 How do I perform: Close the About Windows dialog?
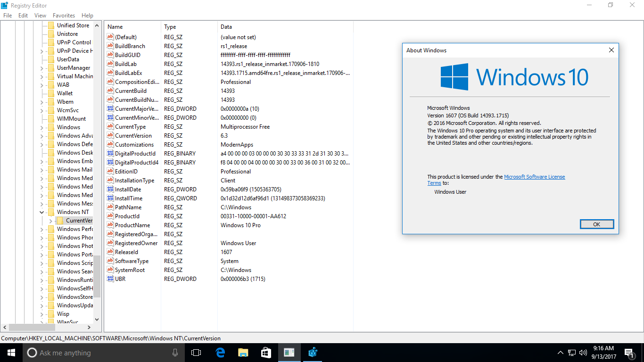click(611, 50)
